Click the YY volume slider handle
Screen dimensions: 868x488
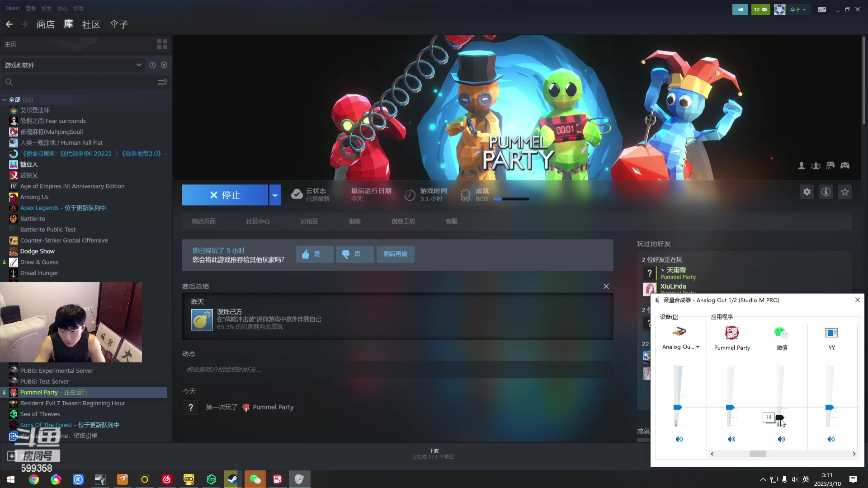(830, 408)
